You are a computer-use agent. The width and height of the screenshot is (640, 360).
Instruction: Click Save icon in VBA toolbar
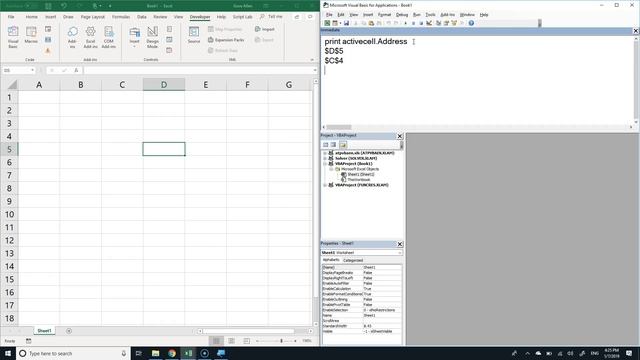(x=346, y=23)
